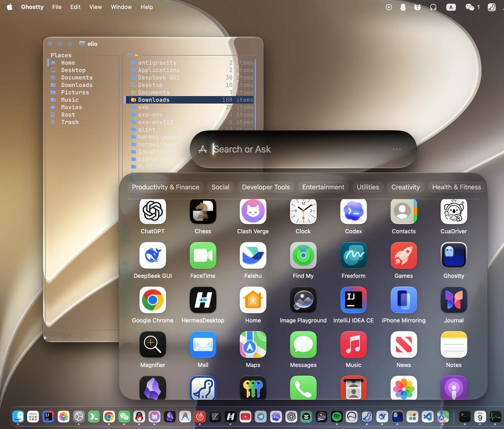The width and height of the screenshot is (504, 429).
Task: Open the Games app
Action: click(404, 255)
